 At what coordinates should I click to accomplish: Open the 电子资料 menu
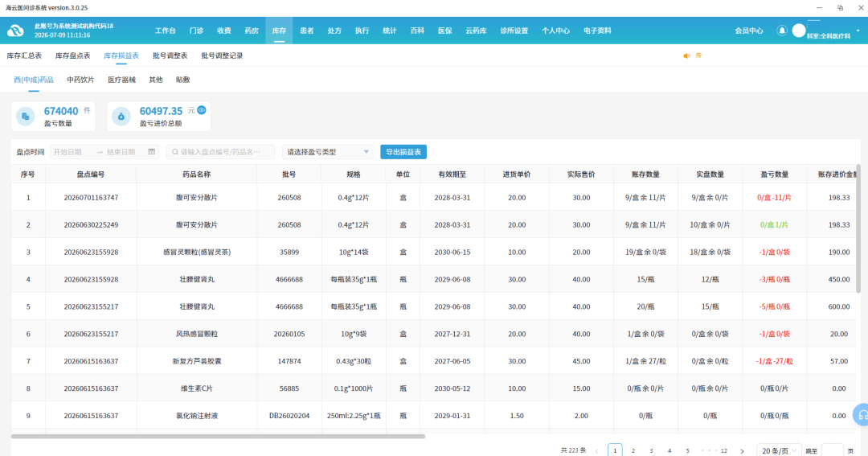pos(597,31)
